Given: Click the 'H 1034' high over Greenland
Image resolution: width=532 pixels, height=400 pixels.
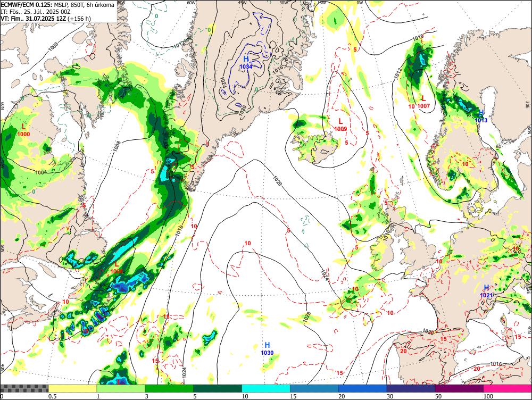Looking at the screenshot, I should 246,63.
